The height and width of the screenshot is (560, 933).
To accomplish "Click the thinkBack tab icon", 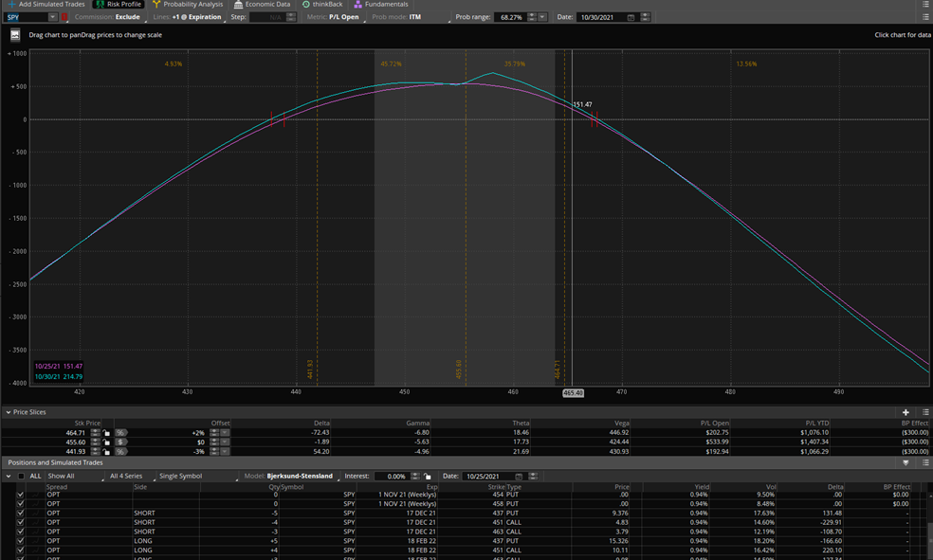I will (306, 5).
